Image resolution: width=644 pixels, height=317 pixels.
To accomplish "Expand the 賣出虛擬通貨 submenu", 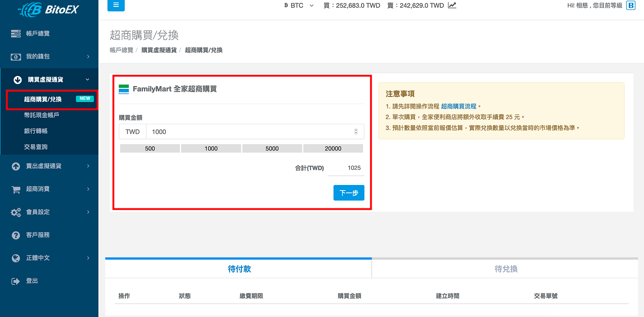I will 88,166.
